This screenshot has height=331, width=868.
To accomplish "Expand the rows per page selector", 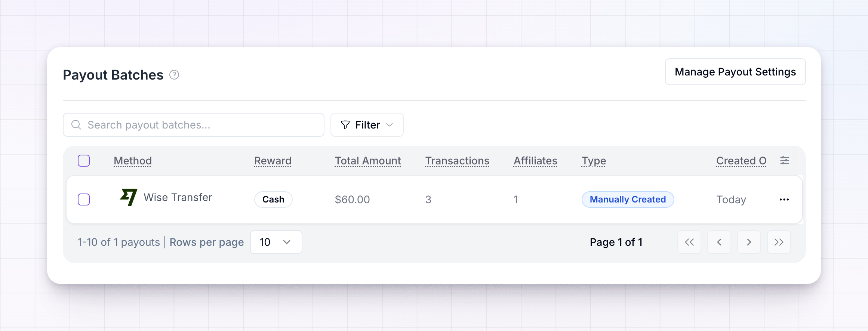I will (x=276, y=242).
